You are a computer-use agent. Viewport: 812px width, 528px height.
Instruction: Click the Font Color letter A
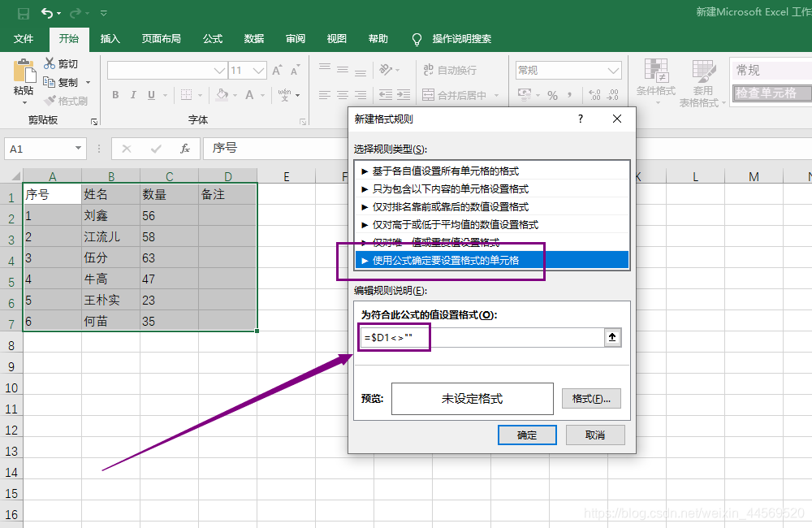pos(249,95)
